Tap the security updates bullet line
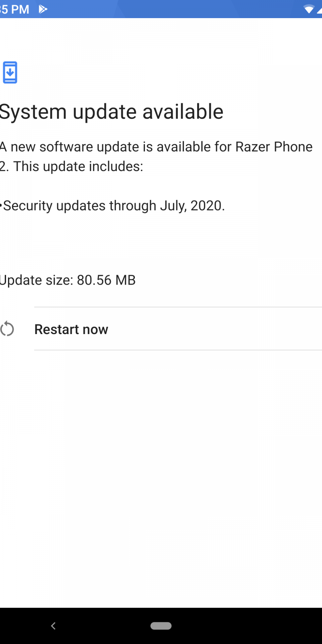Viewport: 322px width, 644px height. (114, 206)
